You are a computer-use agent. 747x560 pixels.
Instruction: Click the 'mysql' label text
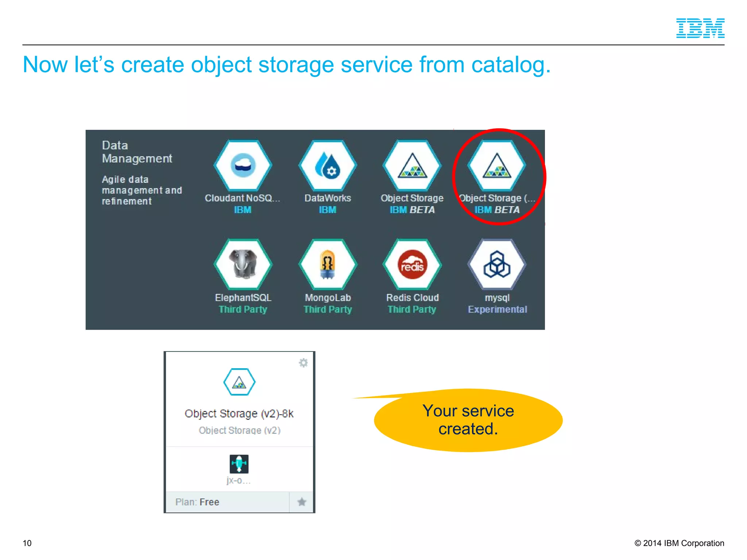[497, 298]
